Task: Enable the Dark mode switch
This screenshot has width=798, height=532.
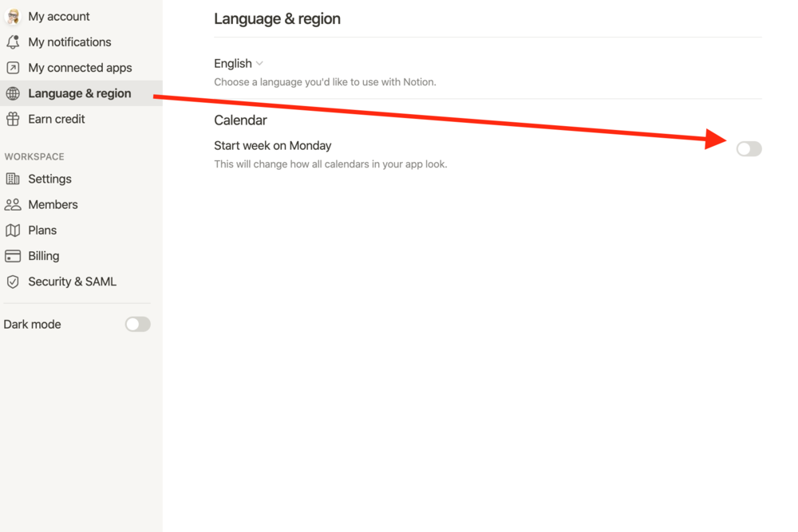Action: pyautogui.click(x=137, y=324)
